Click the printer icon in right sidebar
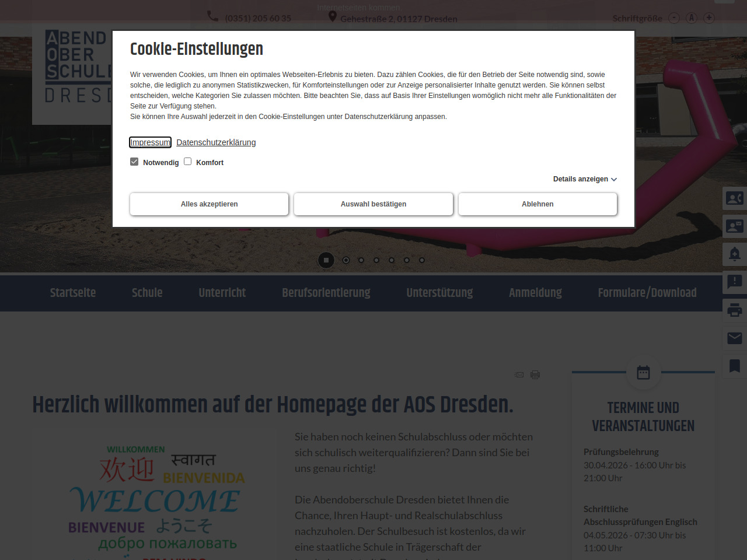 [734, 310]
